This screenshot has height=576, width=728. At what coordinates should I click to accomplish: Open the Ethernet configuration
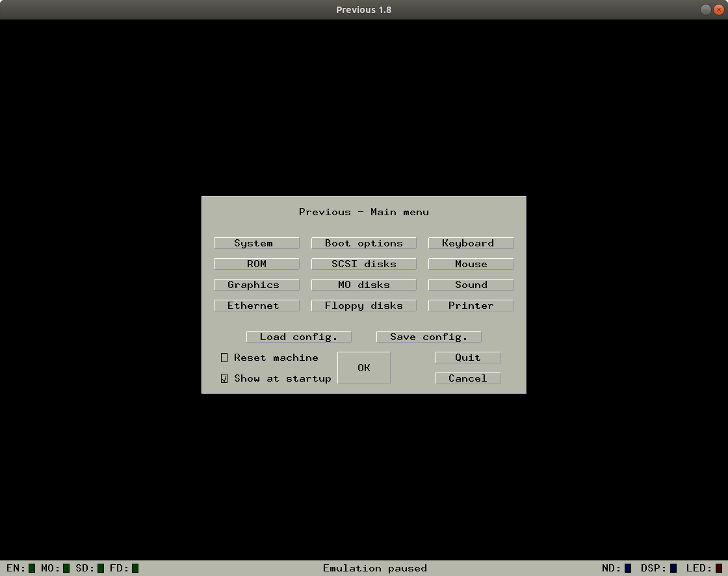coord(256,305)
